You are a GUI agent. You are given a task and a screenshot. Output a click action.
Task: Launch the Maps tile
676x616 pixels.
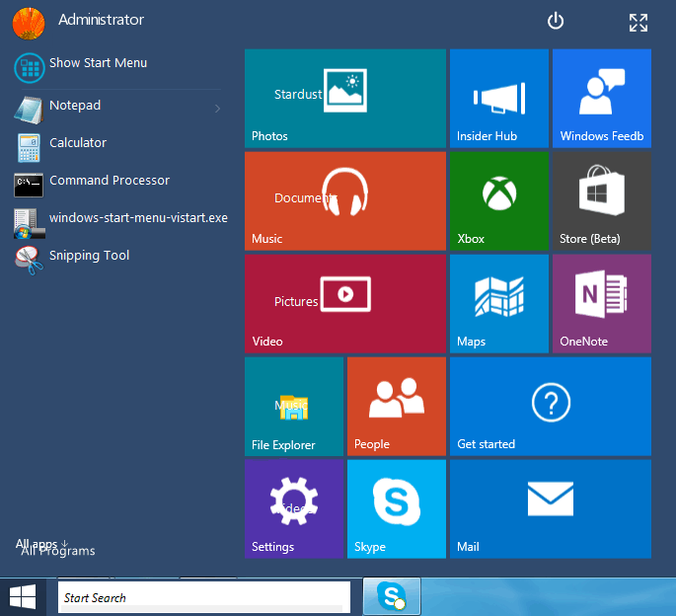coord(499,304)
